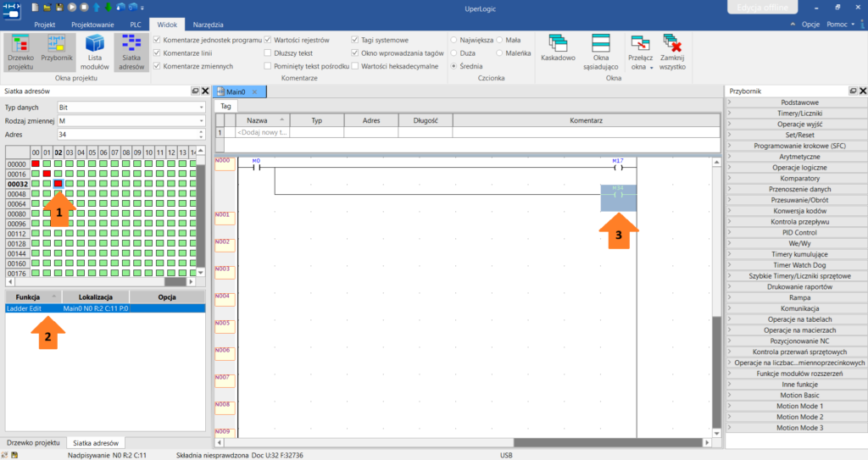Click the UperLogic application logo icon
Image resolution: width=868 pixels, height=460 pixels.
[12, 9]
